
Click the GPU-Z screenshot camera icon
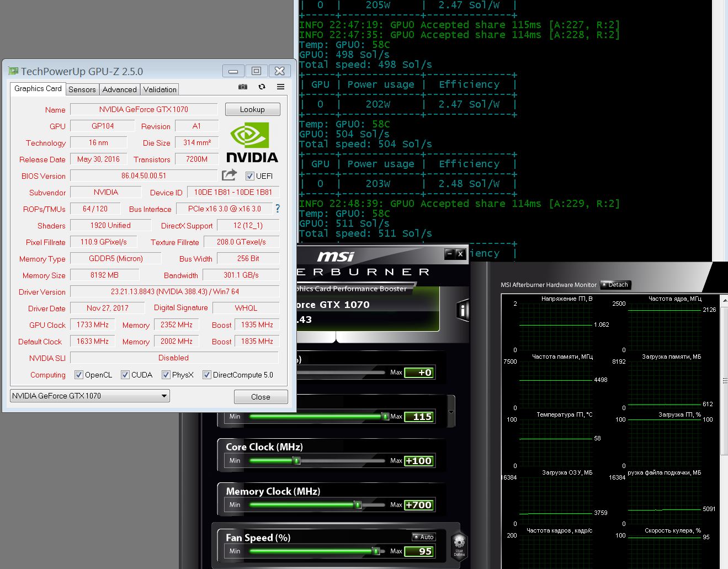(243, 87)
